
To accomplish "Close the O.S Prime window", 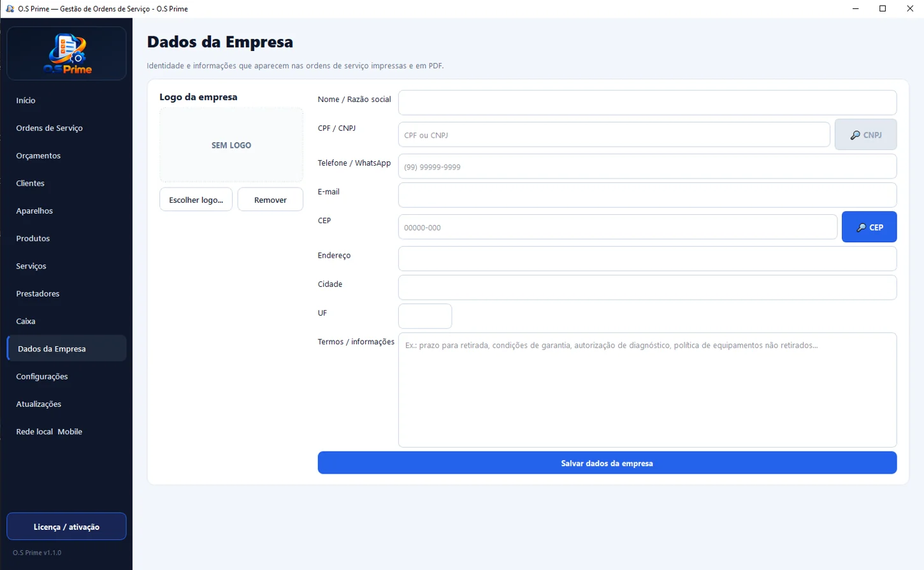I will pyautogui.click(x=910, y=8).
